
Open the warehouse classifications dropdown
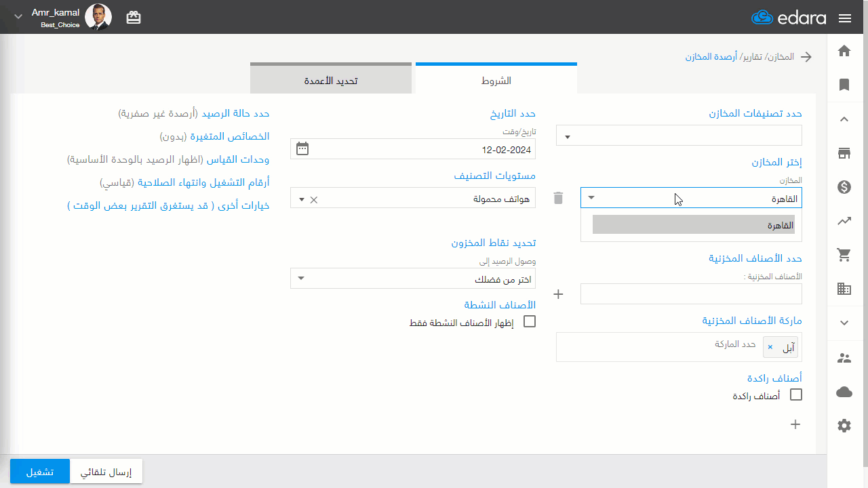[x=679, y=136]
